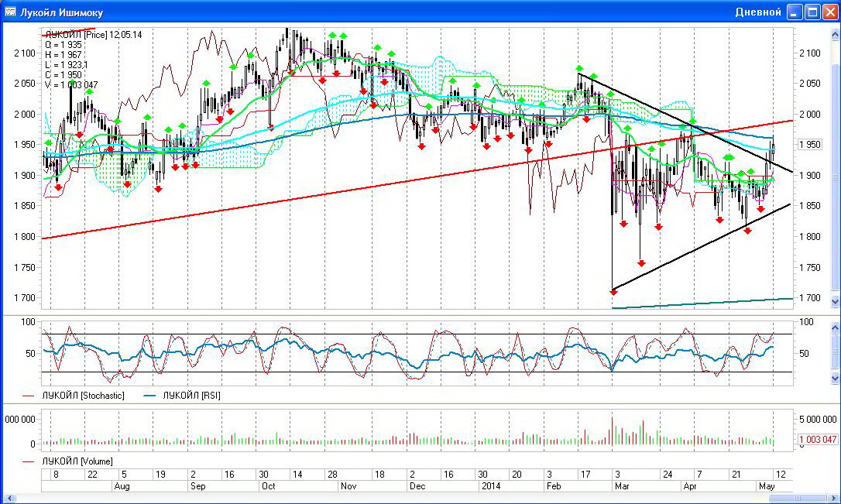Click the Sep month label on time axis
841x504 pixels.
tap(198, 486)
